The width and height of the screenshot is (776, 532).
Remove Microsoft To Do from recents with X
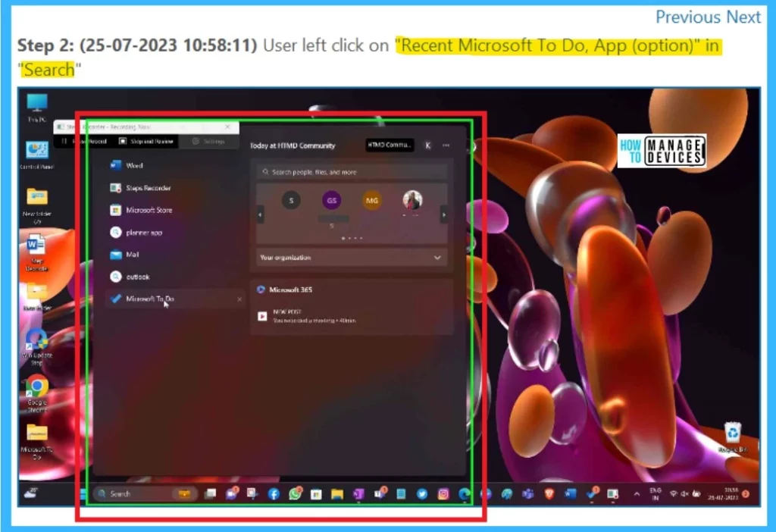239,299
